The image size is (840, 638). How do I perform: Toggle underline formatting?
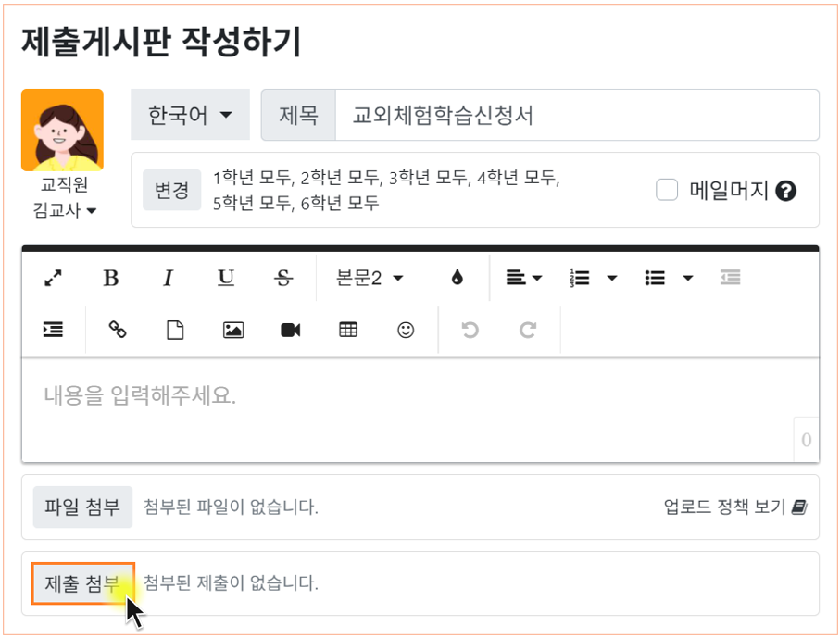click(x=226, y=278)
